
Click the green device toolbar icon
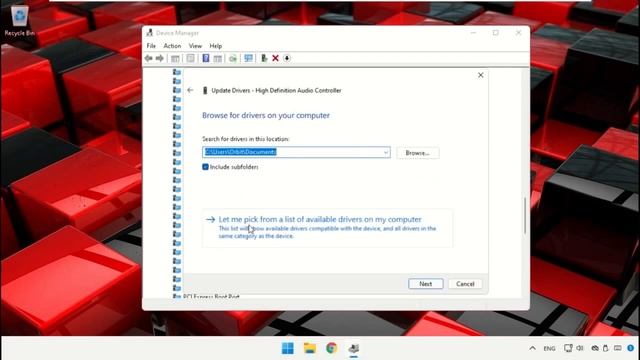point(264,58)
